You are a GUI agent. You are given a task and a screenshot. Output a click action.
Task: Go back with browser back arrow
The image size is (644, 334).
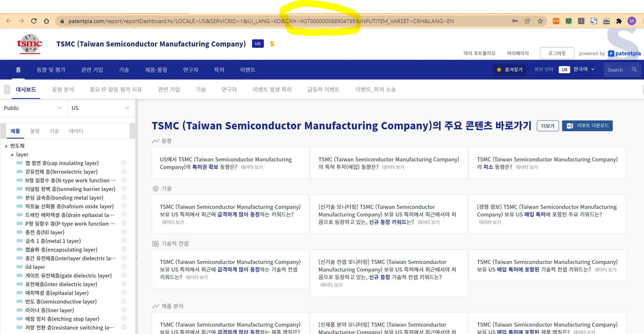[x=9, y=21]
